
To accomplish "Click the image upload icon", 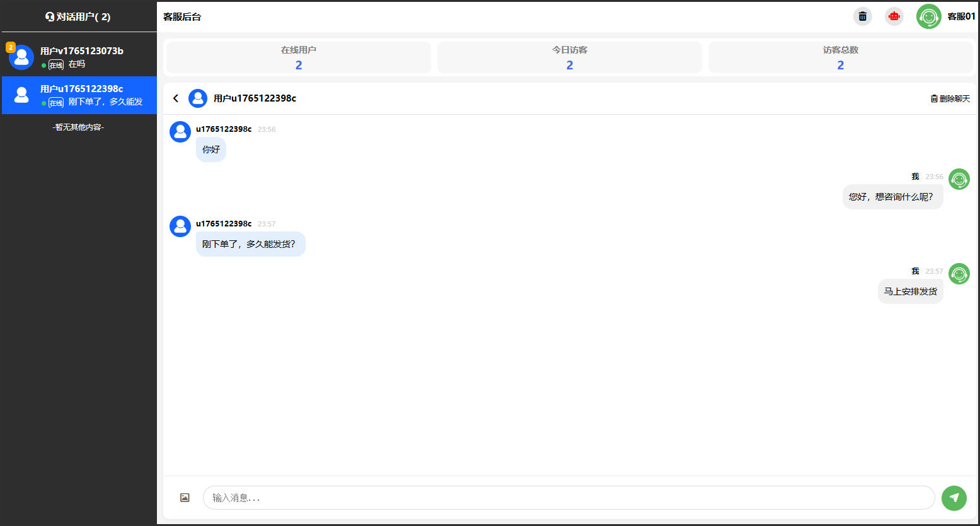I will [x=185, y=498].
